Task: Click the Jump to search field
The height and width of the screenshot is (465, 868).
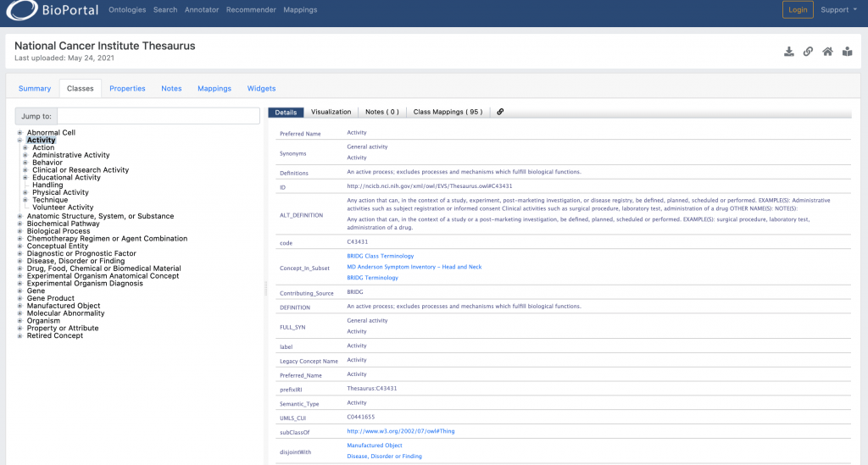Action: (x=159, y=116)
